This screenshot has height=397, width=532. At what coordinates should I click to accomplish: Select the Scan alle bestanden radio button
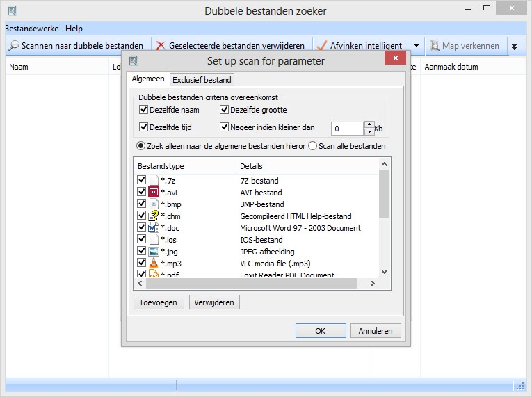coord(312,146)
